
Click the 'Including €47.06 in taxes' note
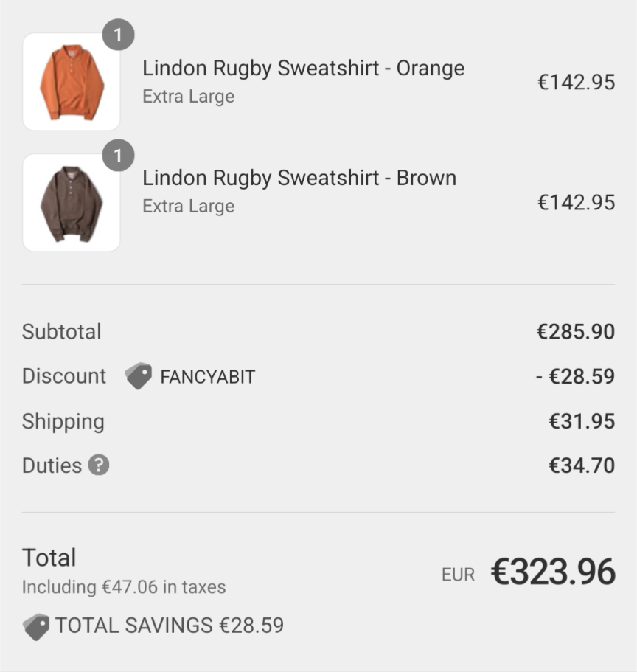coord(124,587)
